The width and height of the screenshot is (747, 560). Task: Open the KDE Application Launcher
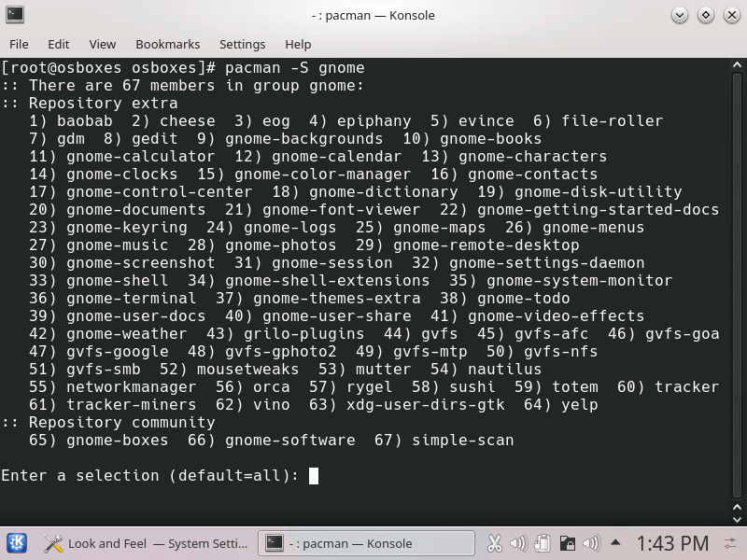pos(15,542)
